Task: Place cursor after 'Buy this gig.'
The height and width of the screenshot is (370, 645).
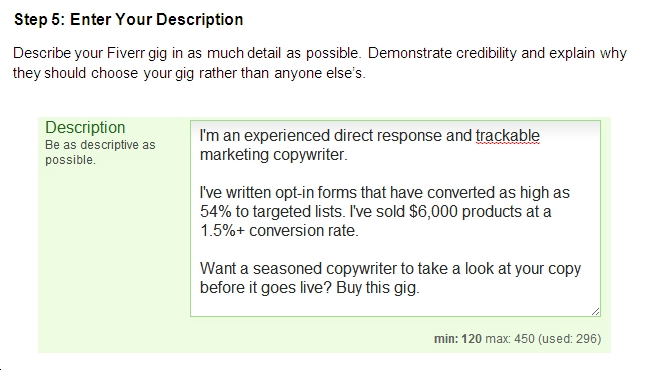Action: (x=421, y=288)
